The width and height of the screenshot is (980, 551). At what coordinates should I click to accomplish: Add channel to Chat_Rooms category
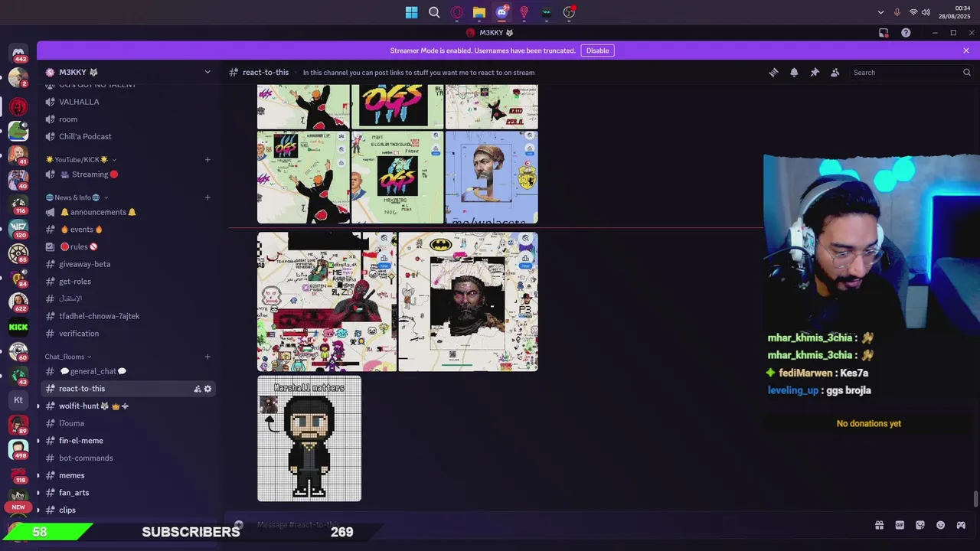tap(207, 357)
